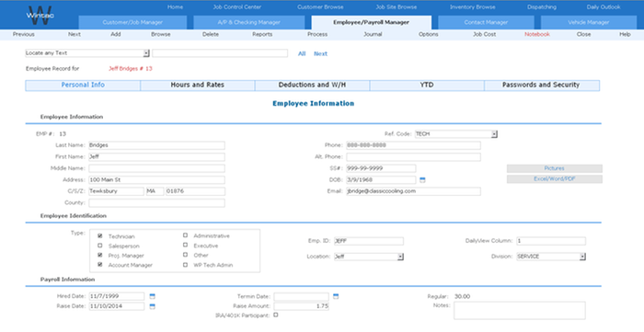Open Job Control Center
644x332 pixels.
[x=237, y=7]
